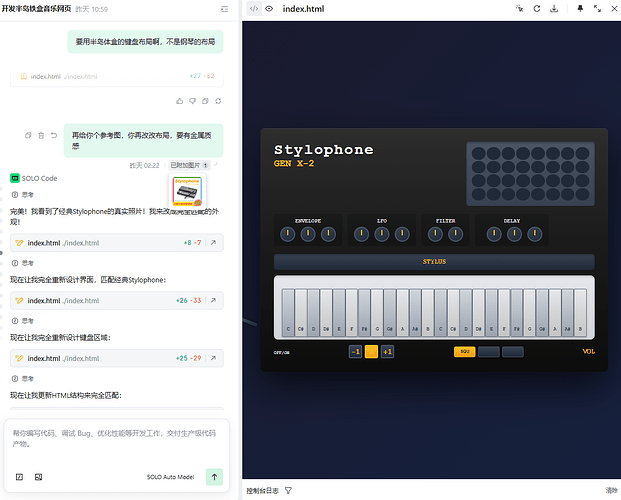
Task: Click the attach image icon in the chat input
Action: point(38,477)
